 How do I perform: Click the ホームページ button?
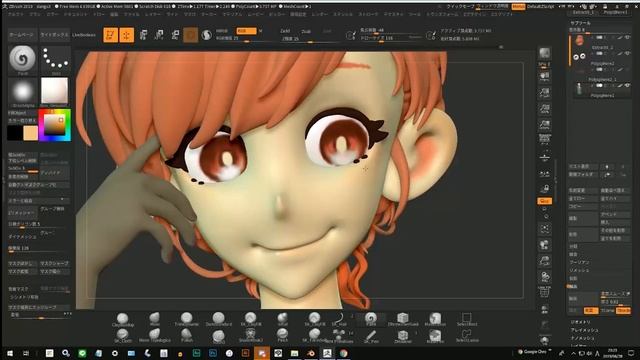pos(22,35)
